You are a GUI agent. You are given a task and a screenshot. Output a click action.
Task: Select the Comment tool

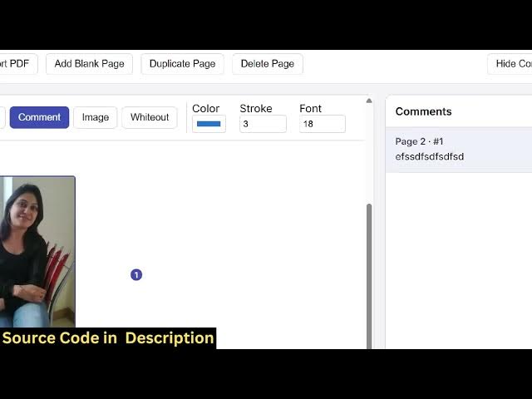coord(39,117)
